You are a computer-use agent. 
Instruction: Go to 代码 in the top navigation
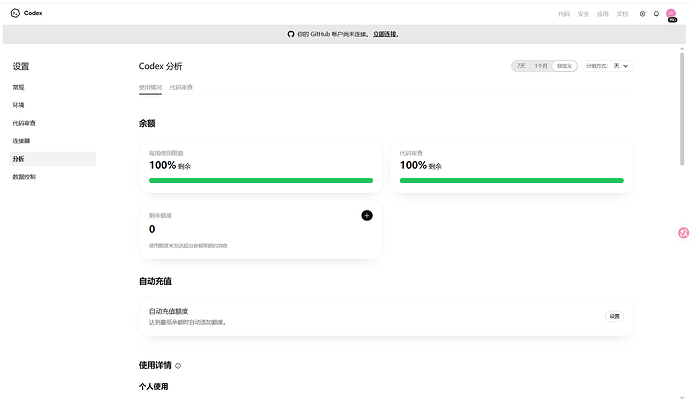pyautogui.click(x=564, y=14)
